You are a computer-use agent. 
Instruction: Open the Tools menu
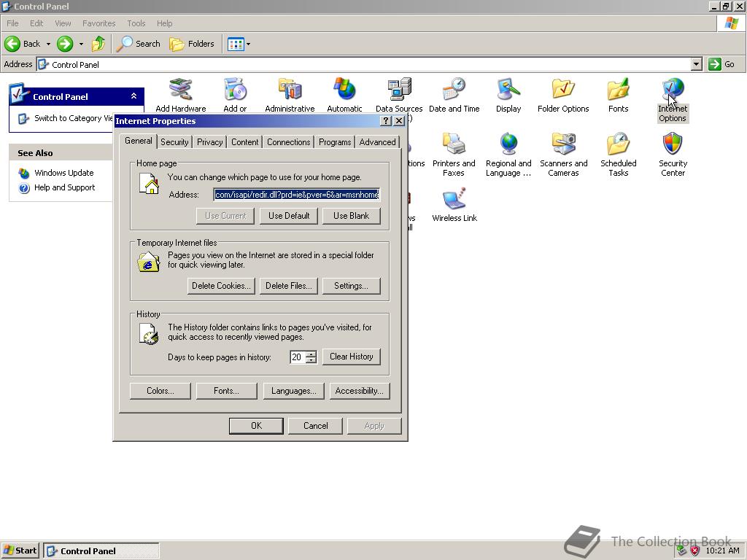136,23
